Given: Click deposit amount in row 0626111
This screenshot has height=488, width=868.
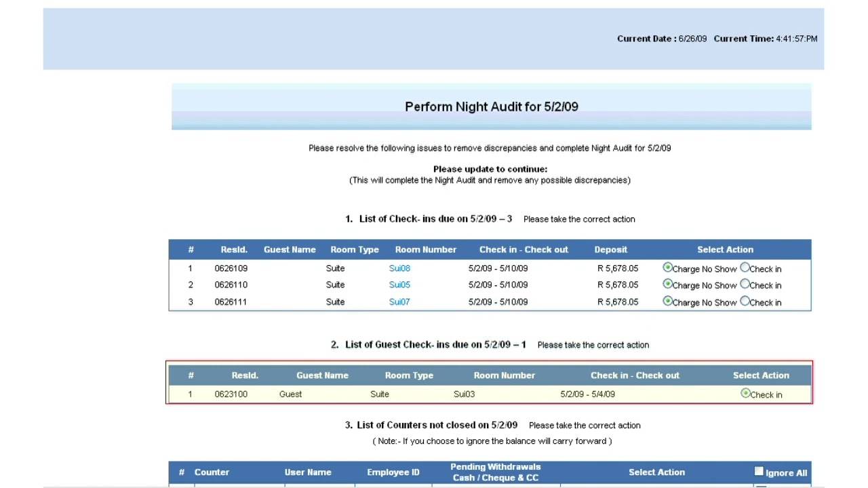Looking at the screenshot, I should 618,302.
